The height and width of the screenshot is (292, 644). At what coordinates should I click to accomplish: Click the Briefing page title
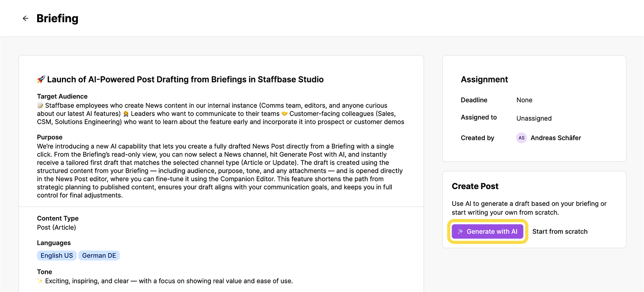58,19
